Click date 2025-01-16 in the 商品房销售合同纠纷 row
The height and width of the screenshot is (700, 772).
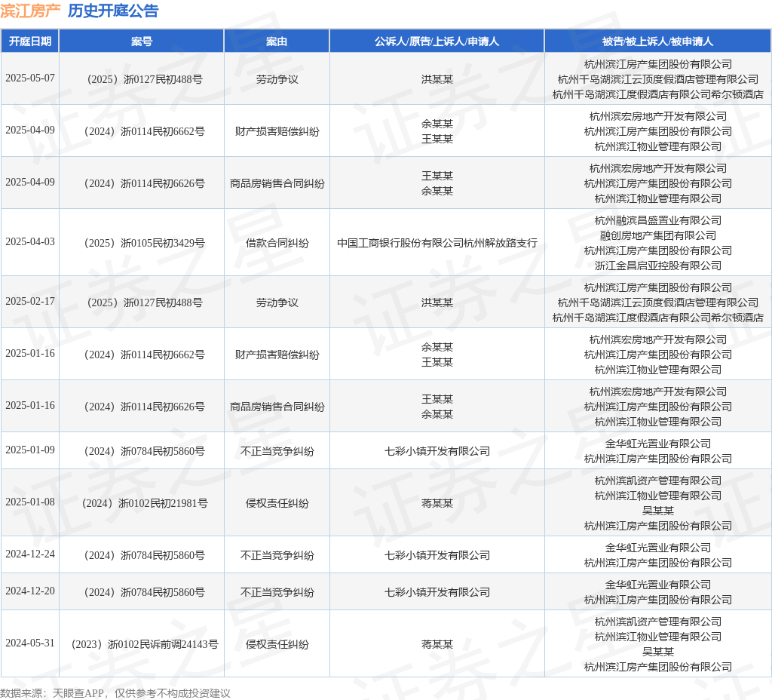pyautogui.click(x=30, y=405)
